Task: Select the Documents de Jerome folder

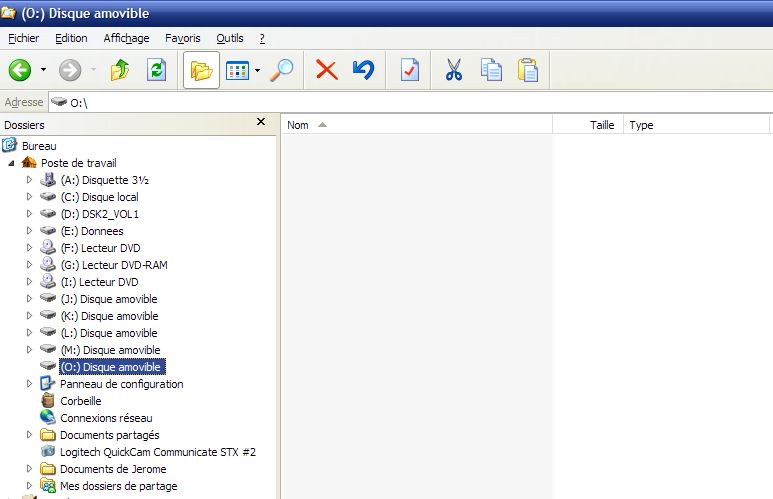Action: 113,469
